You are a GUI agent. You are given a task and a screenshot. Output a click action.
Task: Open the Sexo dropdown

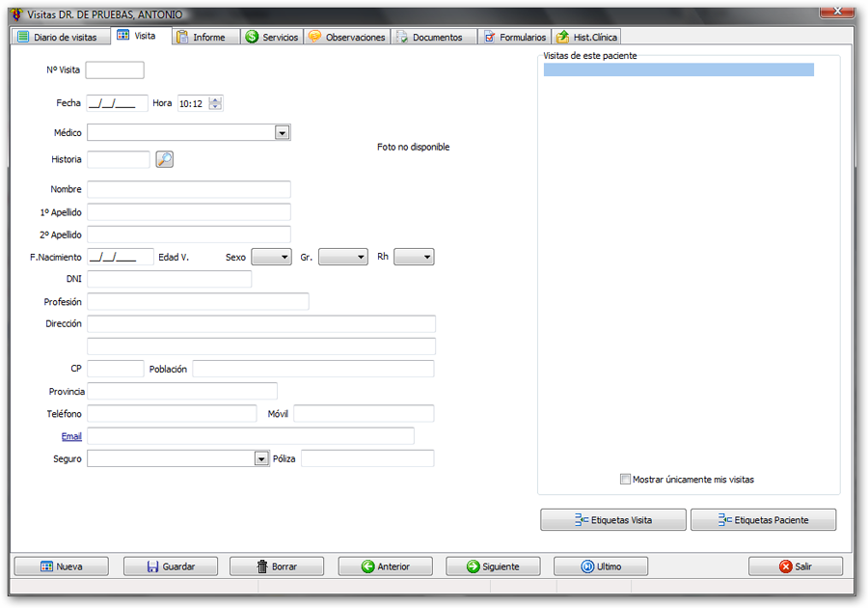[283, 258]
